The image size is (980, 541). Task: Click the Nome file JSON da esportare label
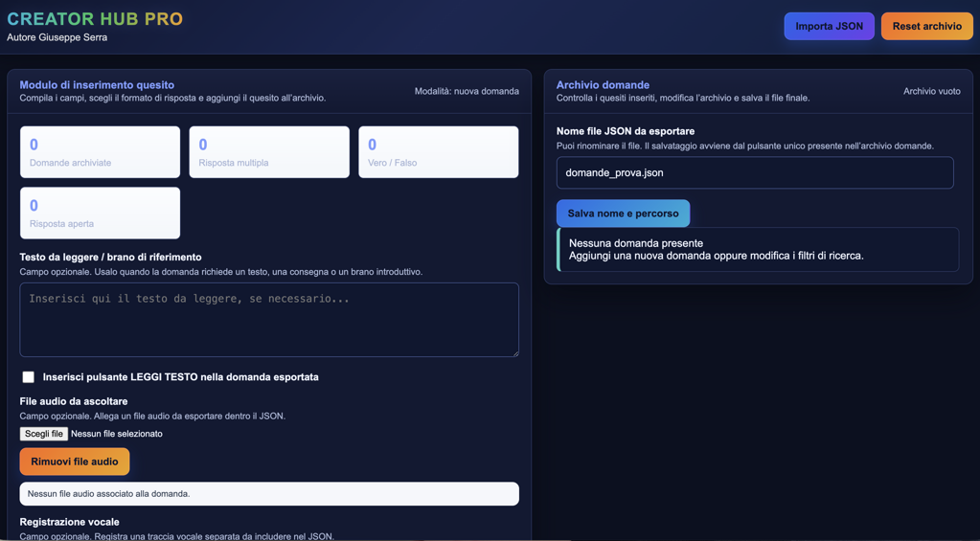coord(625,131)
